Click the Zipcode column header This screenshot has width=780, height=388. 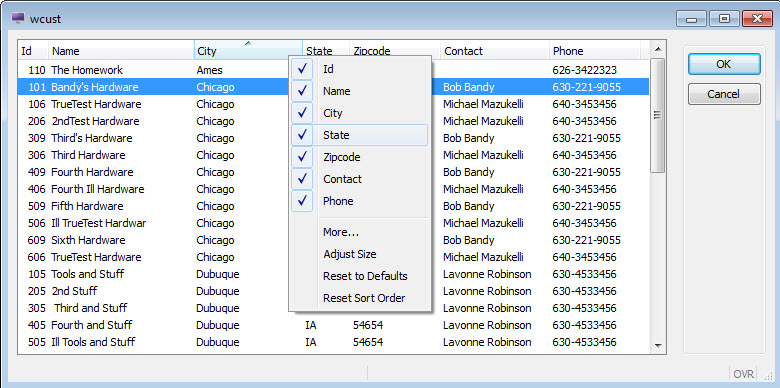pyautogui.click(x=395, y=51)
